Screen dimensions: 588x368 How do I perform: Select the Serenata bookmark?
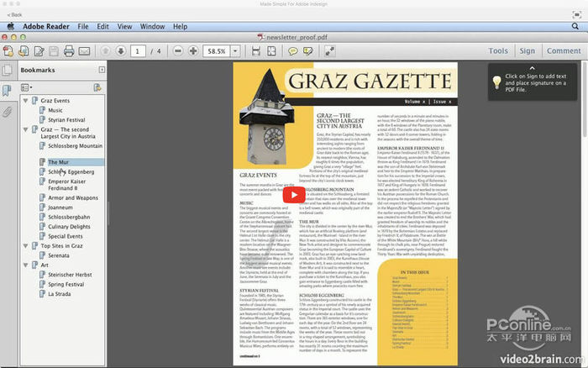click(59, 255)
